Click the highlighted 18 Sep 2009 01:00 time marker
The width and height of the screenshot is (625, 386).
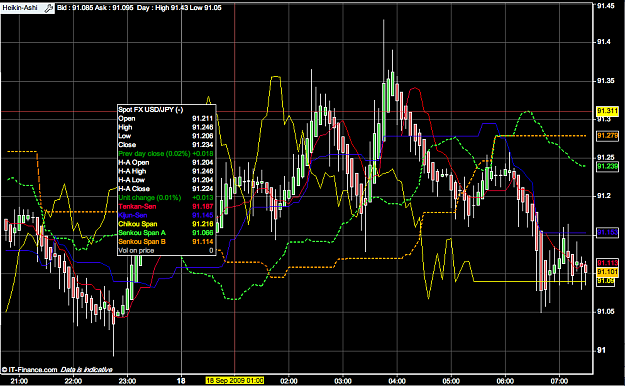[234, 380]
